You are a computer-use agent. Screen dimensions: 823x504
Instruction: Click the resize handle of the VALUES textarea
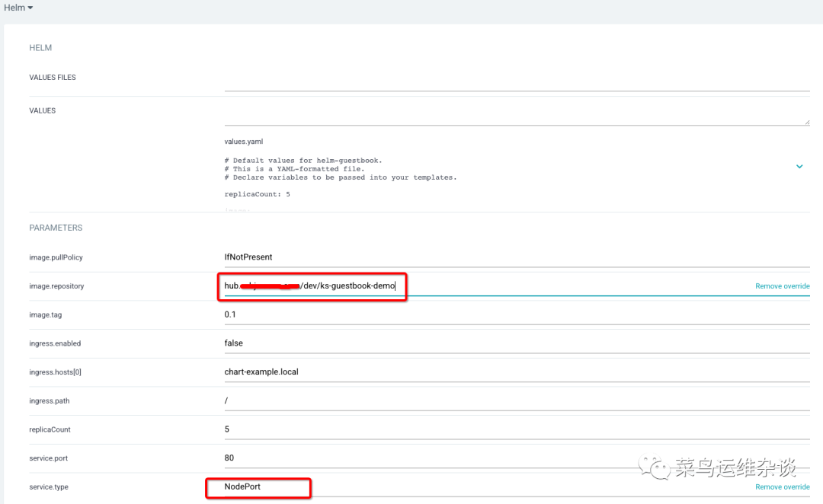pyautogui.click(x=807, y=123)
